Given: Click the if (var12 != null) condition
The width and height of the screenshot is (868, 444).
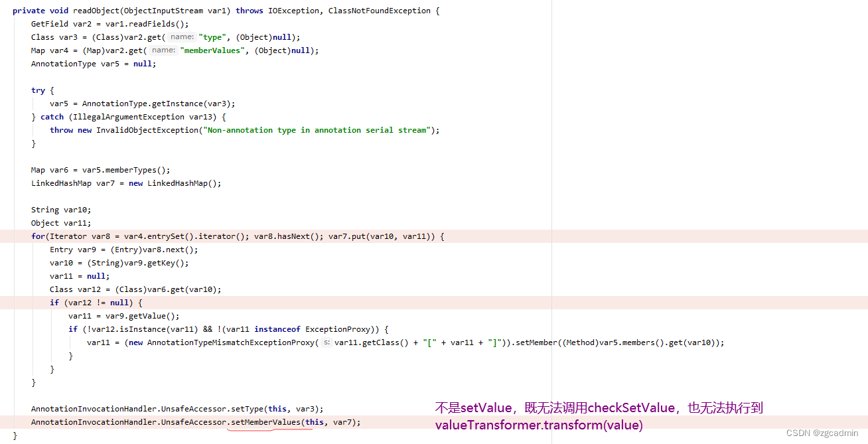Looking at the screenshot, I should click(x=96, y=303).
